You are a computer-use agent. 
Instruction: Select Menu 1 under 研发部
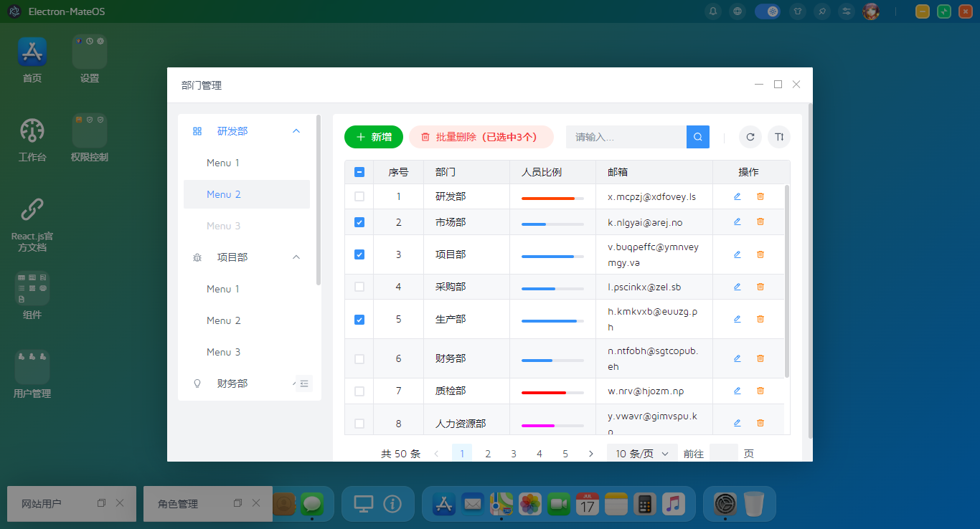pyautogui.click(x=223, y=163)
